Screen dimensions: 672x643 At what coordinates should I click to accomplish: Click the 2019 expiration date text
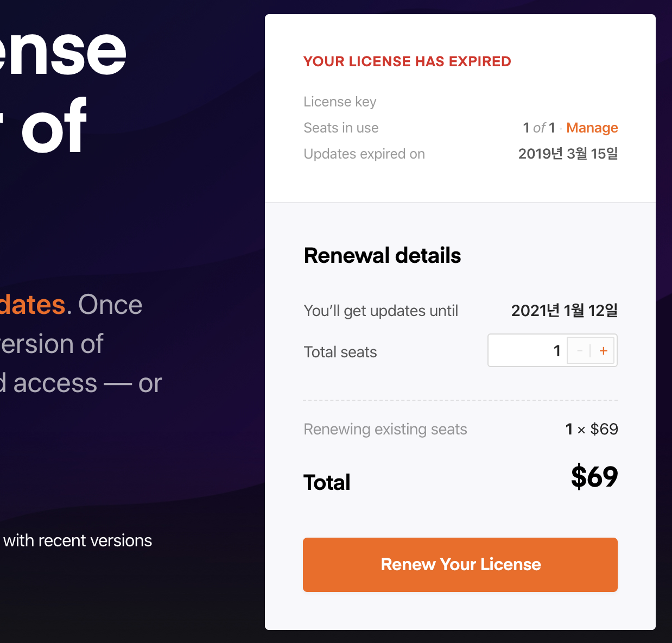point(568,154)
